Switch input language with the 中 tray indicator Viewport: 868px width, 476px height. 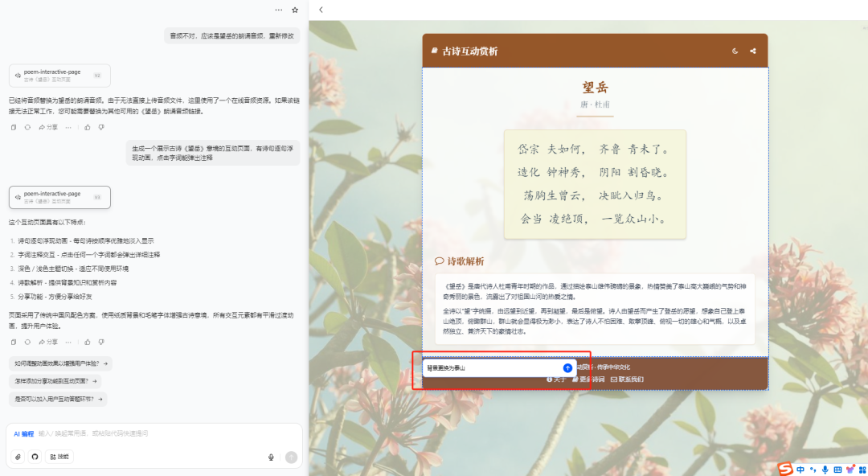[x=800, y=470]
